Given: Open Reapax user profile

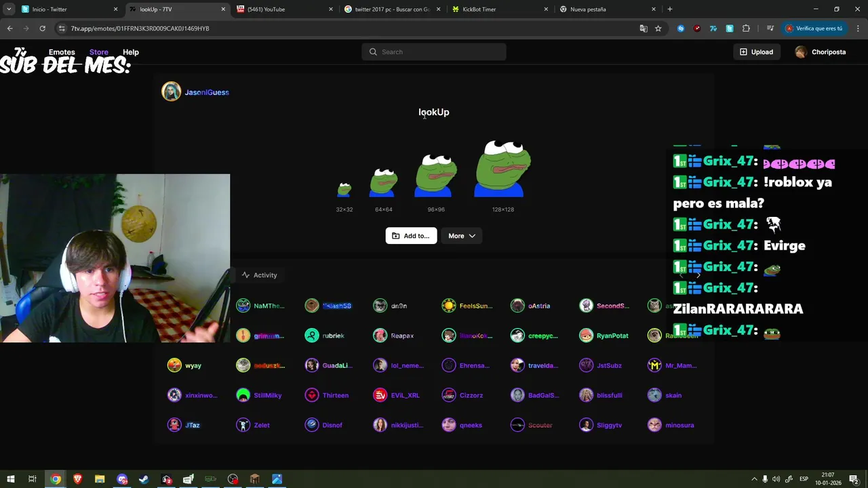Looking at the screenshot, I should (393, 335).
